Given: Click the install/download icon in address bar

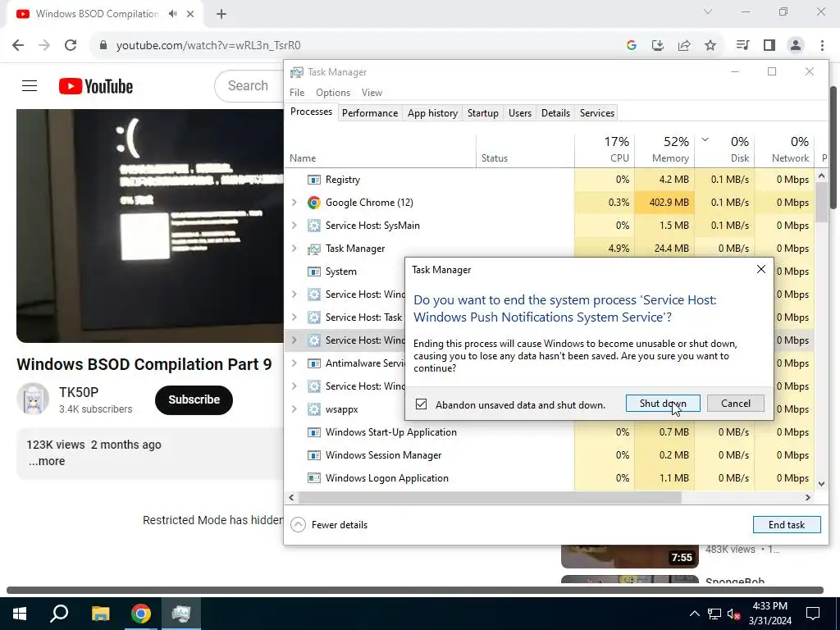Looking at the screenshot, I should 658,46.
